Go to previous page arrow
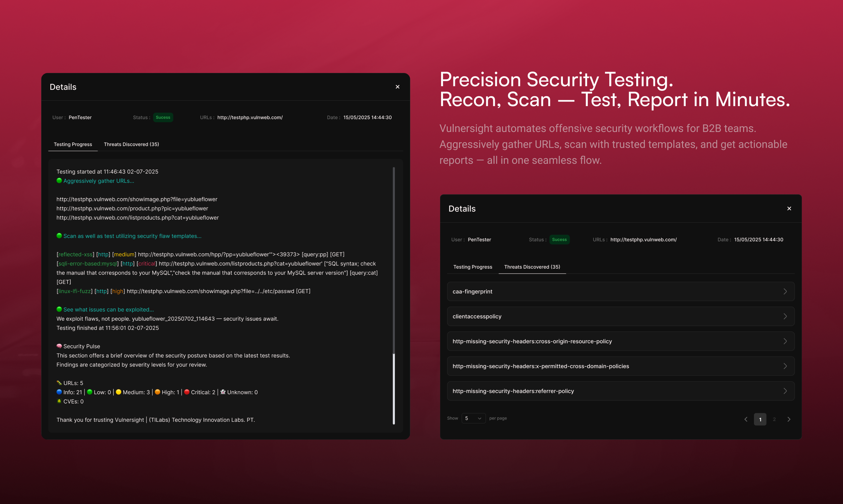Screen dimensions: 843x504 [746, 419]
